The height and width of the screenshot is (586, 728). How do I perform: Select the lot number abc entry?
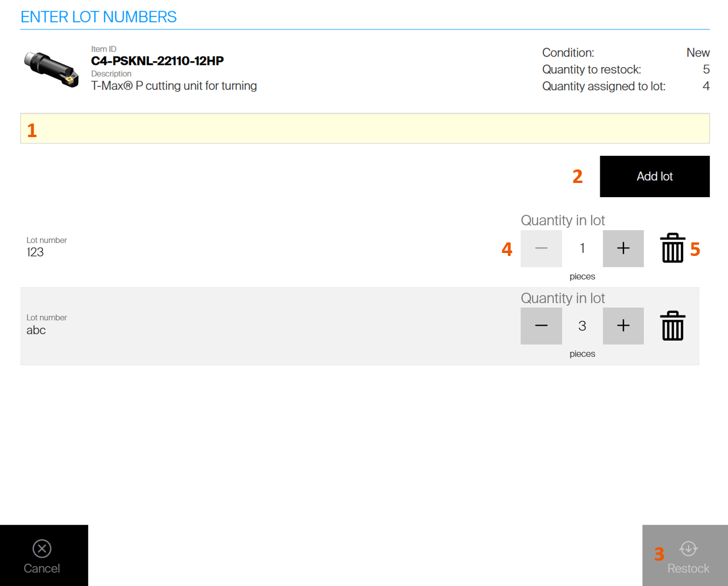[36, 330]
